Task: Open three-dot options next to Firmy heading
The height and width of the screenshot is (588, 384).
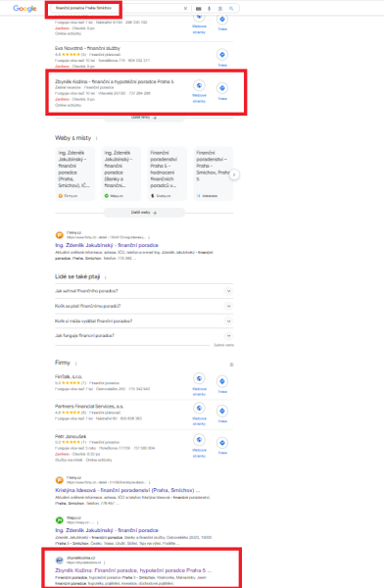Action: tap(75, 363)
